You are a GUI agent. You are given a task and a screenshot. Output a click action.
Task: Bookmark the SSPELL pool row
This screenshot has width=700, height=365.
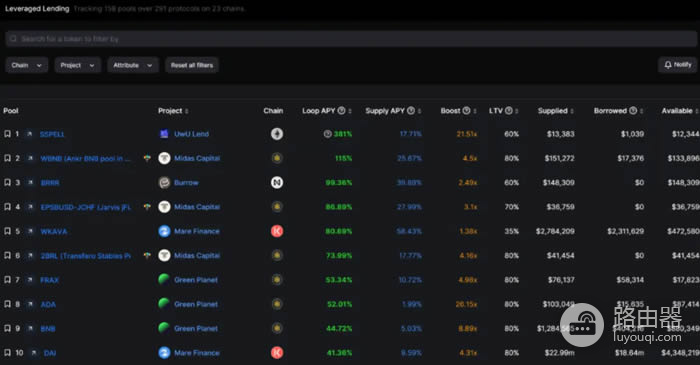[8, 134]
